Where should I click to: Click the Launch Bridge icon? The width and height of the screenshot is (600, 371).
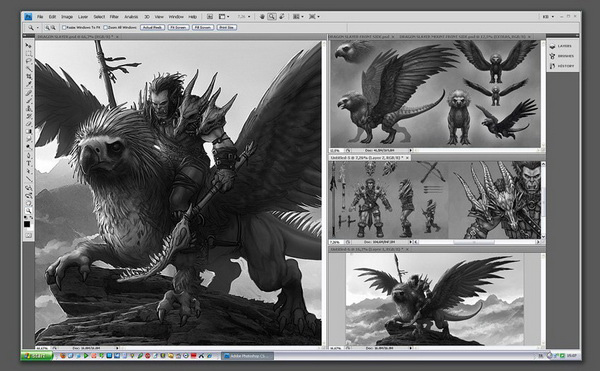(210, 16)
